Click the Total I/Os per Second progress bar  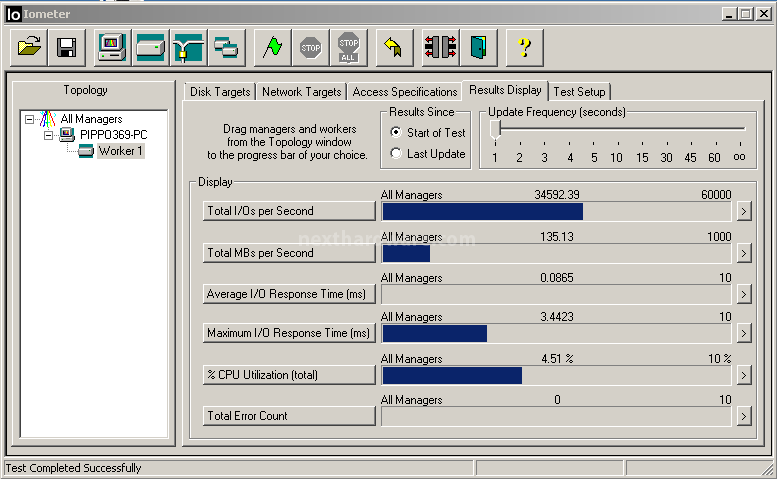(x=556, y=212)
